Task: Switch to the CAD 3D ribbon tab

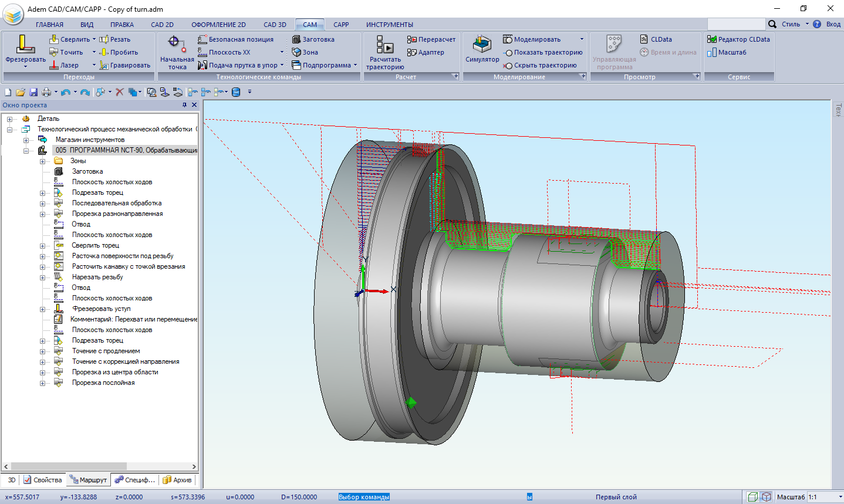Action: [x=275, y=25]
